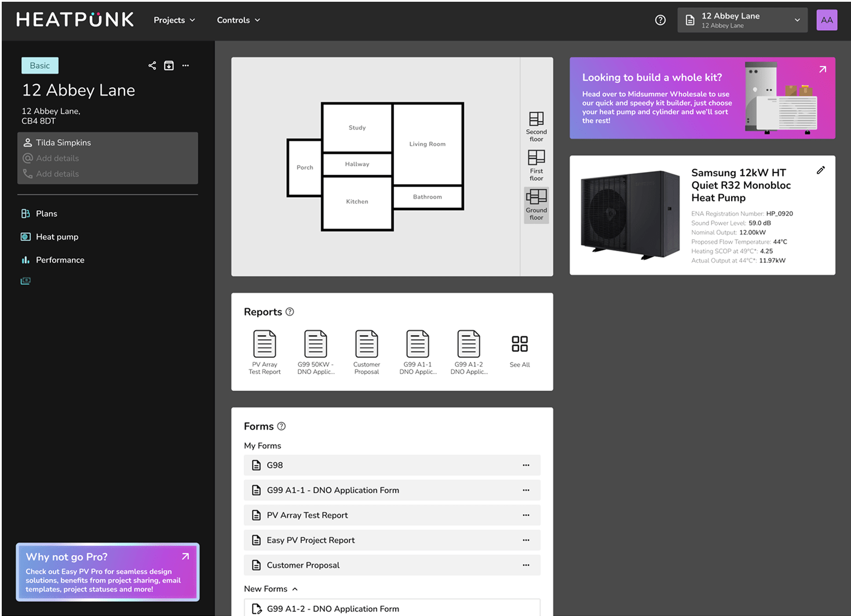
Task: Open options for G99 A1-1 DNO form
Action: click(x=526, y=490)
